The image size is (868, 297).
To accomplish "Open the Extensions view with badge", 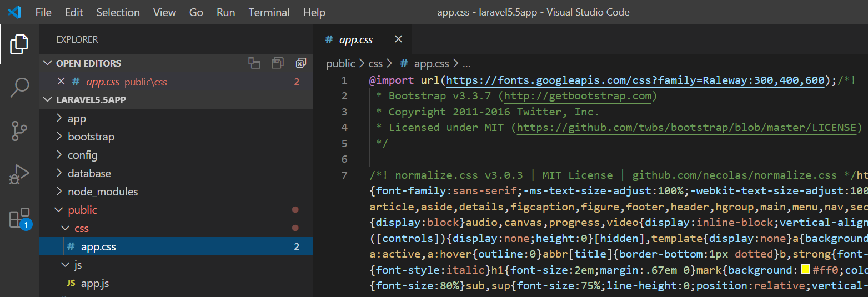I will (19, 219).
